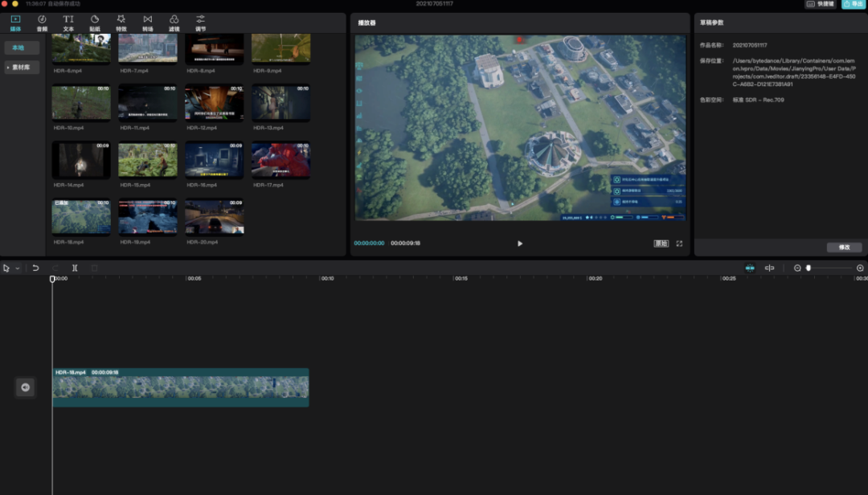Enter fullscreen preview mode
The height and width of the screenshot is (495, 868).
(679, 243)
